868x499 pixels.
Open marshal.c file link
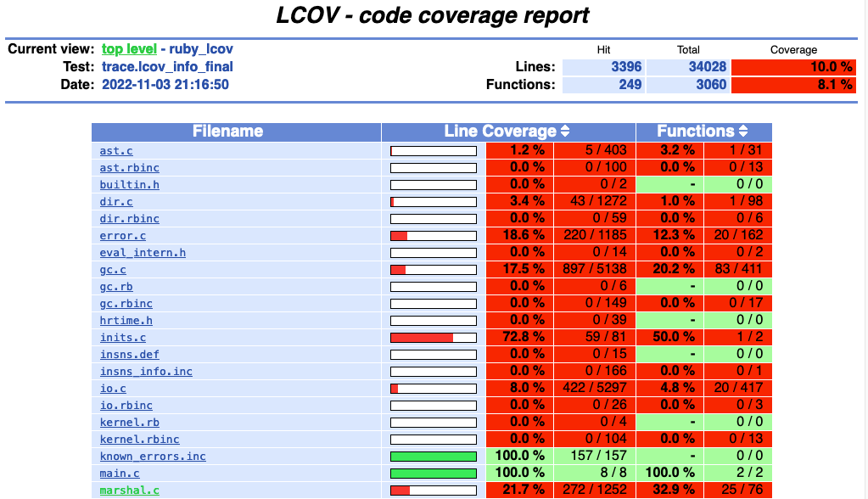(x=129, y=491)
